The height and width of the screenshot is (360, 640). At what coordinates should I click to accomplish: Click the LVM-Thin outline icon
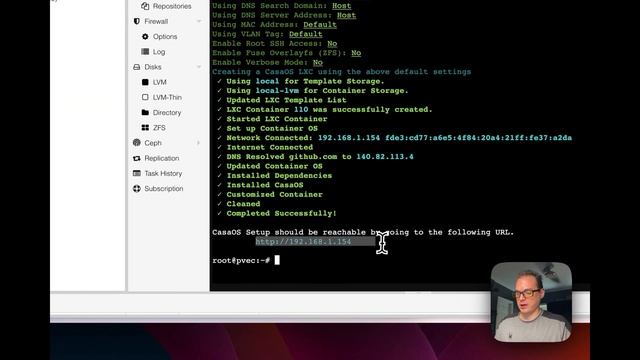[x=145, y=98]
